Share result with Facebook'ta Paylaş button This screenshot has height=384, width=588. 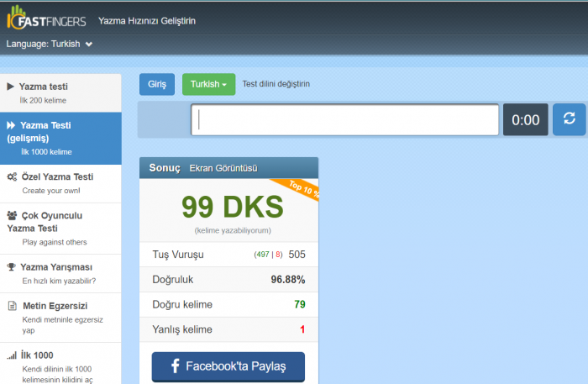pyautogui.click(x=228, y=366)
